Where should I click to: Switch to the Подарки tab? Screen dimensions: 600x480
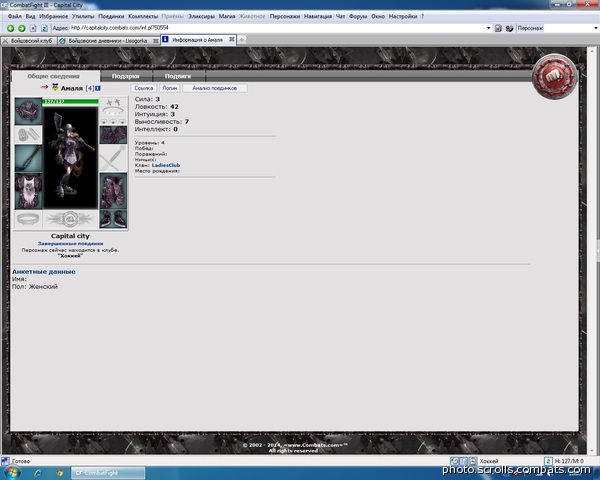tap(126, 76)
